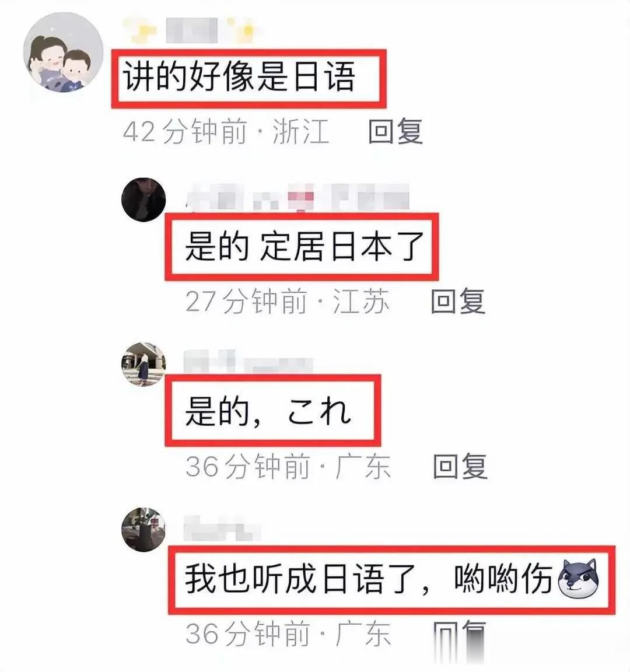630x672 pixels.
Task: Select the comment 讲的好像是日语
Action: [x=239, y=77]
